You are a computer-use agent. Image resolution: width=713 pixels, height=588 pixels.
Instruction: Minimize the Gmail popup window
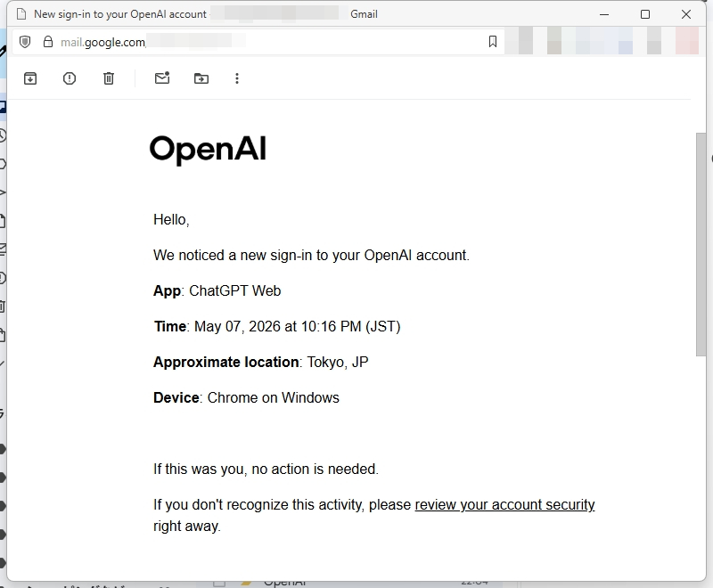click(604, 14)
